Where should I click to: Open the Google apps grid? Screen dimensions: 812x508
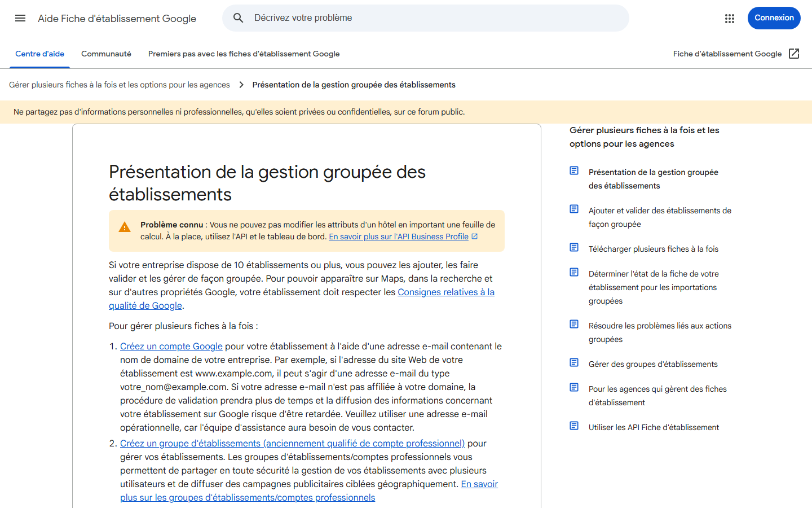tap(730, 18)
